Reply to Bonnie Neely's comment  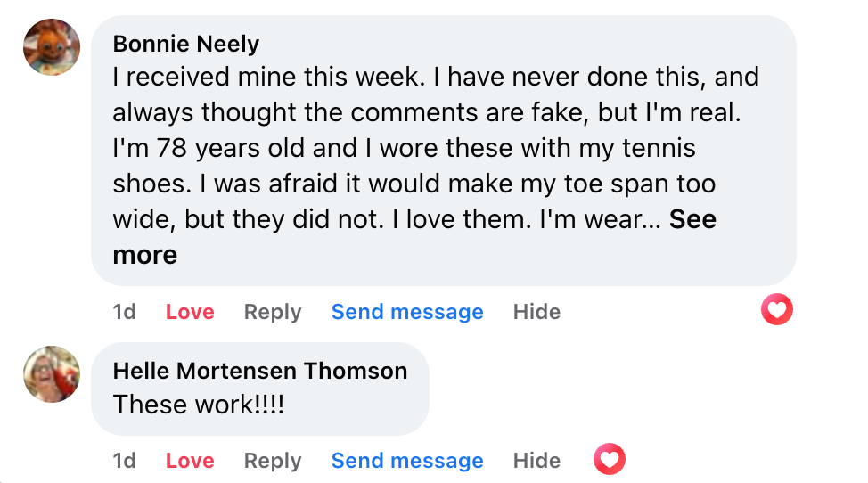(x=273, y=312)
